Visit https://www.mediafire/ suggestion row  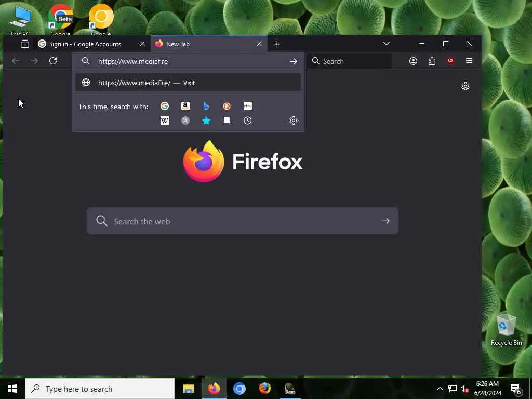click(188, 83)
